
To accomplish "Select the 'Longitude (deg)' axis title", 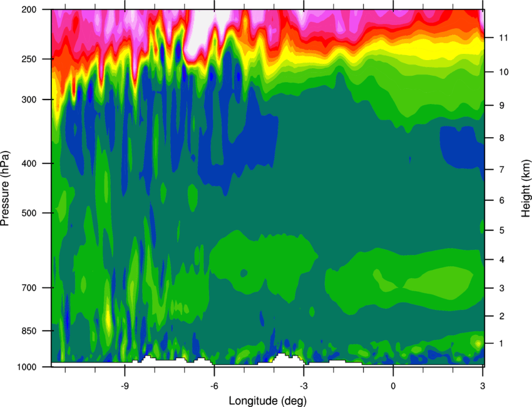I will (268, 401).
